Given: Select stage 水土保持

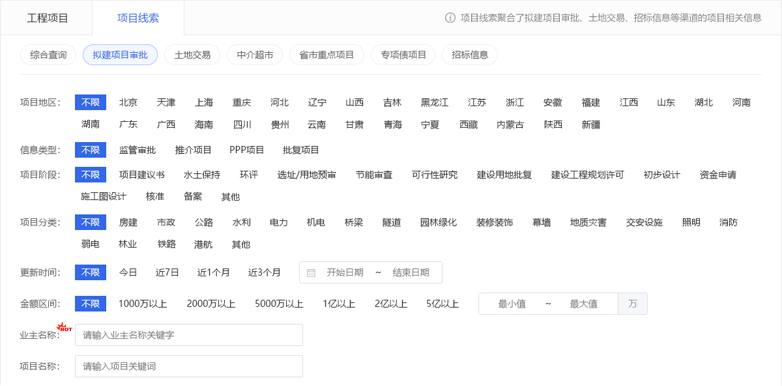Looking at the screenshot, I should tap(201, 175).
